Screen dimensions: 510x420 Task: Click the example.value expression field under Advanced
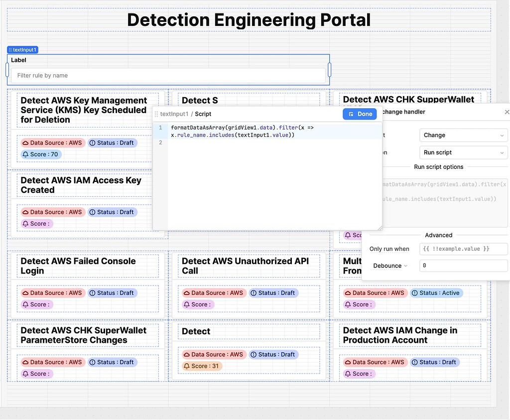[463, 249]
